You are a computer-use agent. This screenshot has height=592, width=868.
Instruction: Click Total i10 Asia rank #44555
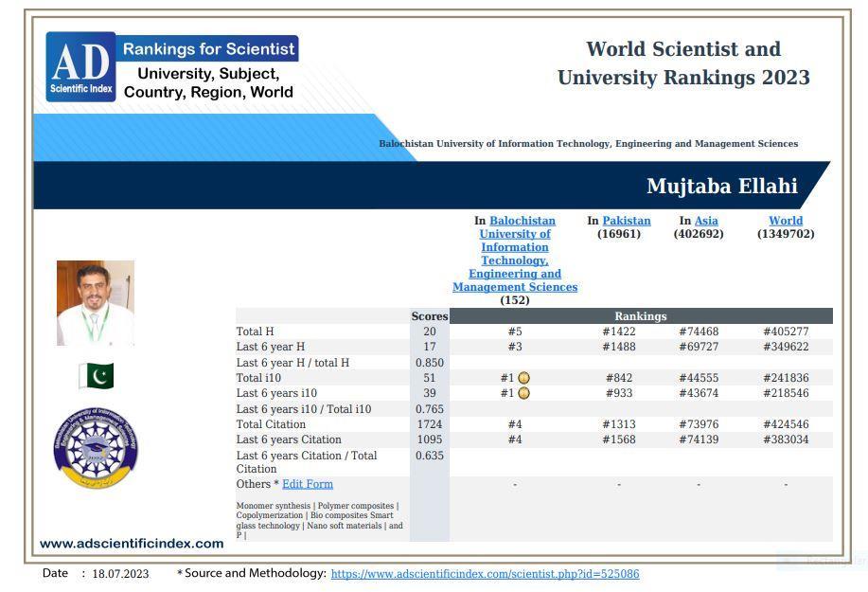699,378
